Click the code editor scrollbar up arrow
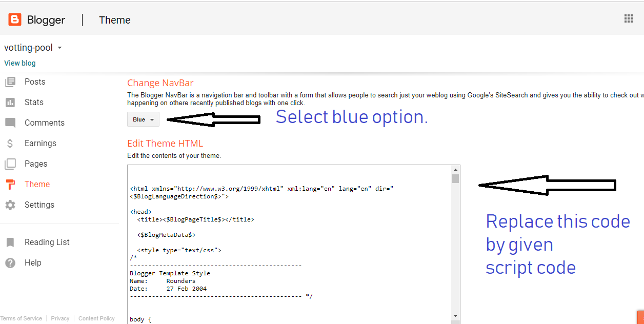Screen dimensions: 644x324 click(x=455, y=169)
